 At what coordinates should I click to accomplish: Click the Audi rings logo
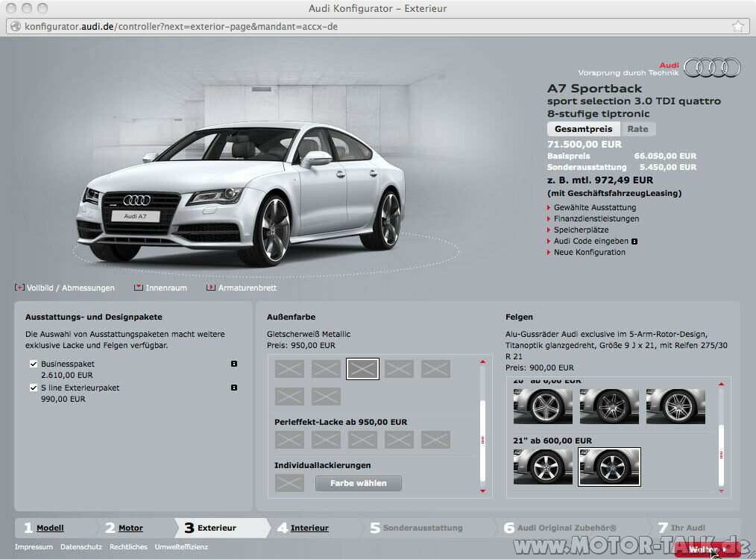[711, 67]
